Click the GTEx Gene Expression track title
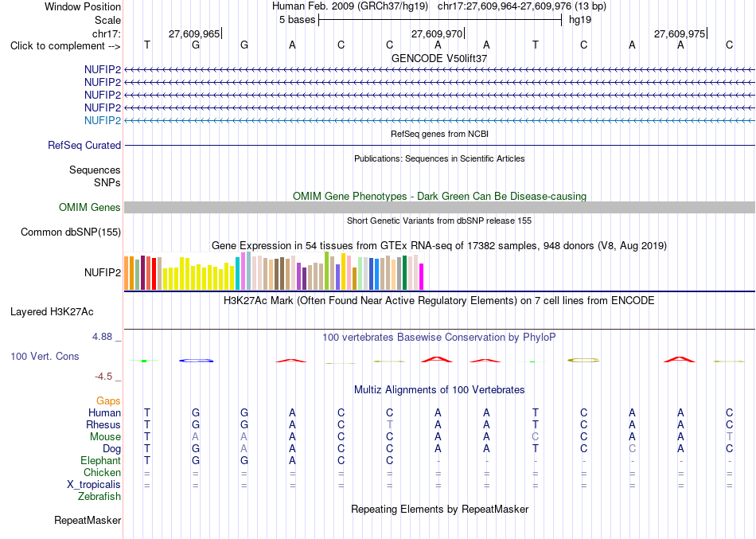The image size is (756, 539). 439,245
